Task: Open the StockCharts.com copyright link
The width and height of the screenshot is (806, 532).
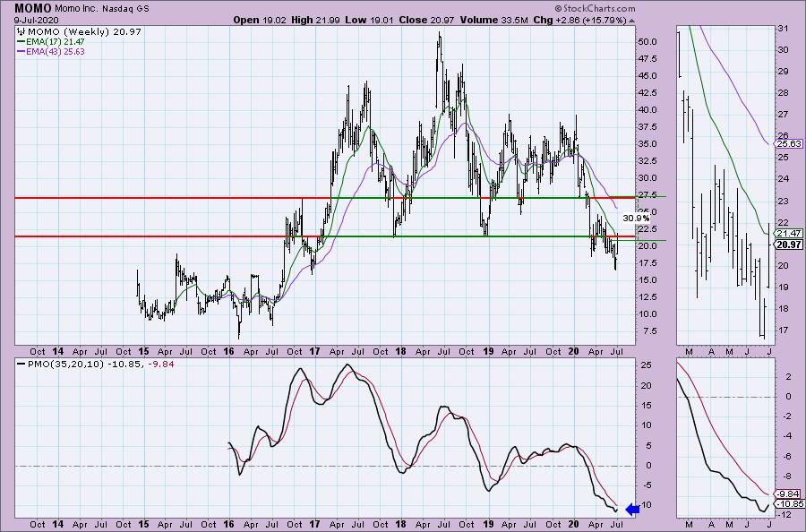Action: click(x=595, y=8)
